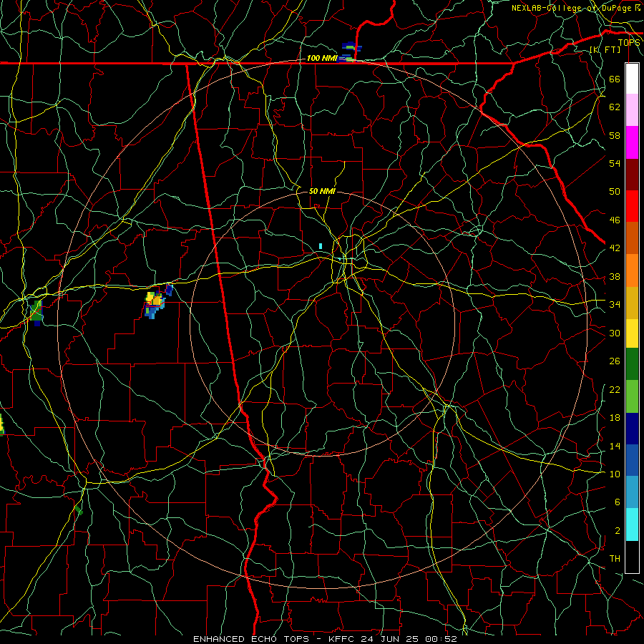The image size is (644, 644).
Task: Select the 38 scale label
Action: click(615, 276)
